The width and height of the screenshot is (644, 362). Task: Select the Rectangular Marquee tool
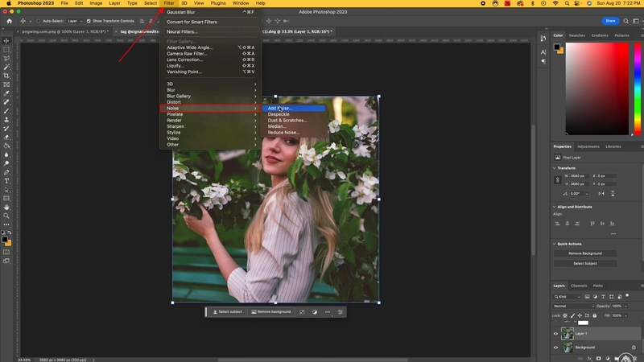click(x=6, y=49)
